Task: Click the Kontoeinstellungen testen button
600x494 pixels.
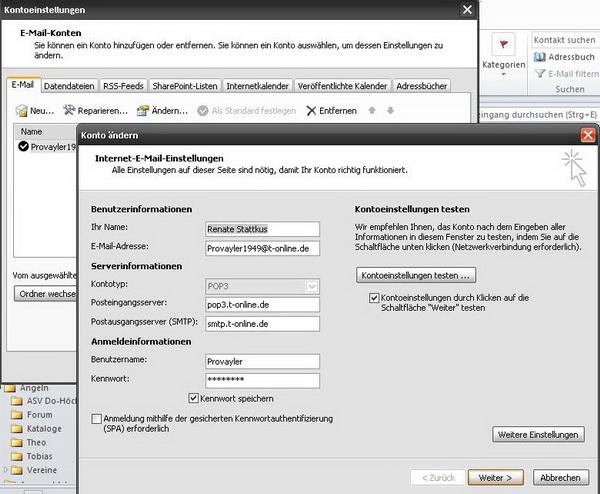Action: click(416, 275)
